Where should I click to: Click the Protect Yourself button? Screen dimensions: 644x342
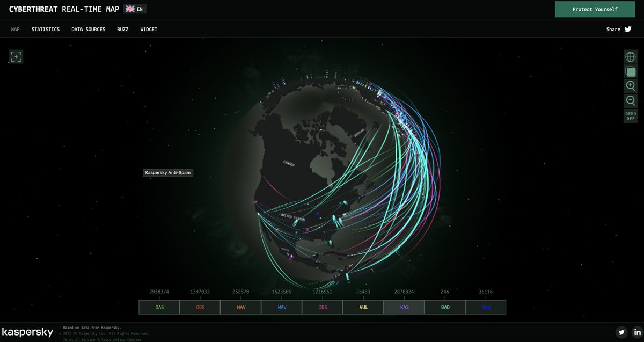click(595, 9)
